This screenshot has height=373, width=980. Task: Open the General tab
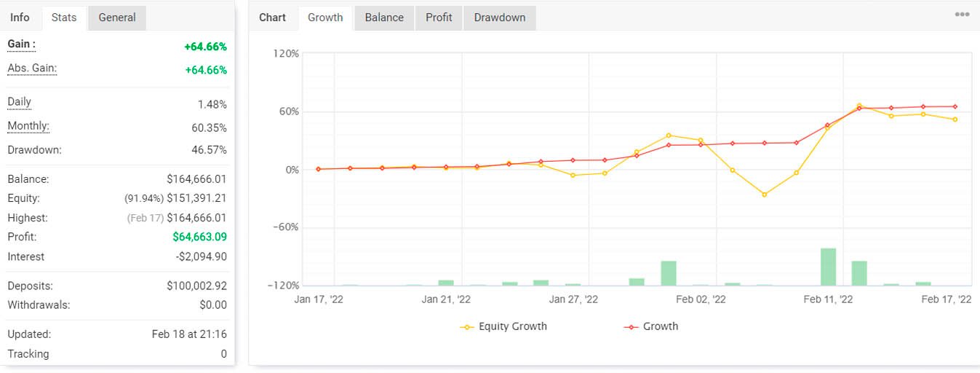point(116,17)
